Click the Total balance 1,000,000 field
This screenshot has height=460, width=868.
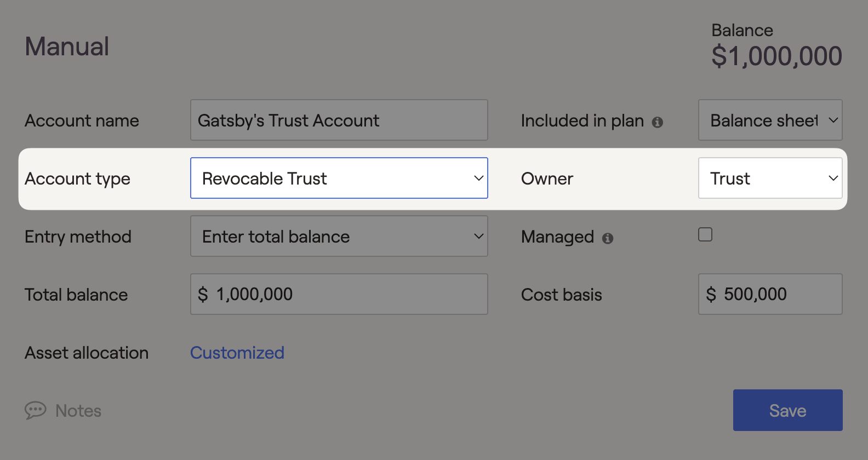point(339,294)
